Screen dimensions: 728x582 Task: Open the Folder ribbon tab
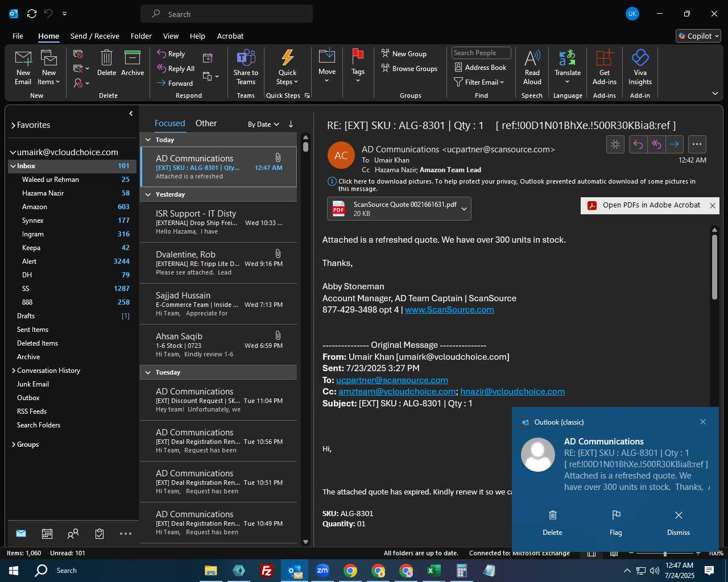coord(141,36)
